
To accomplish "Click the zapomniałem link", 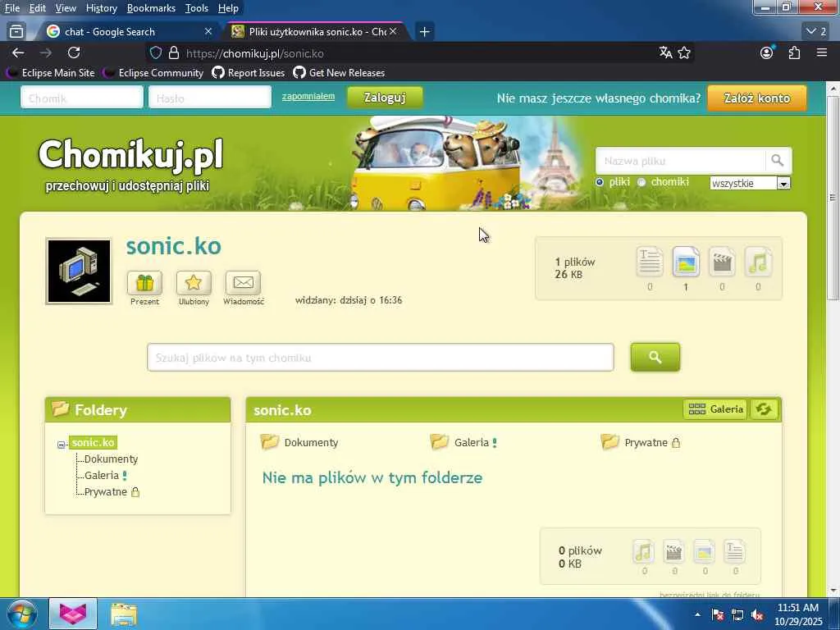I will pos(308,97).
